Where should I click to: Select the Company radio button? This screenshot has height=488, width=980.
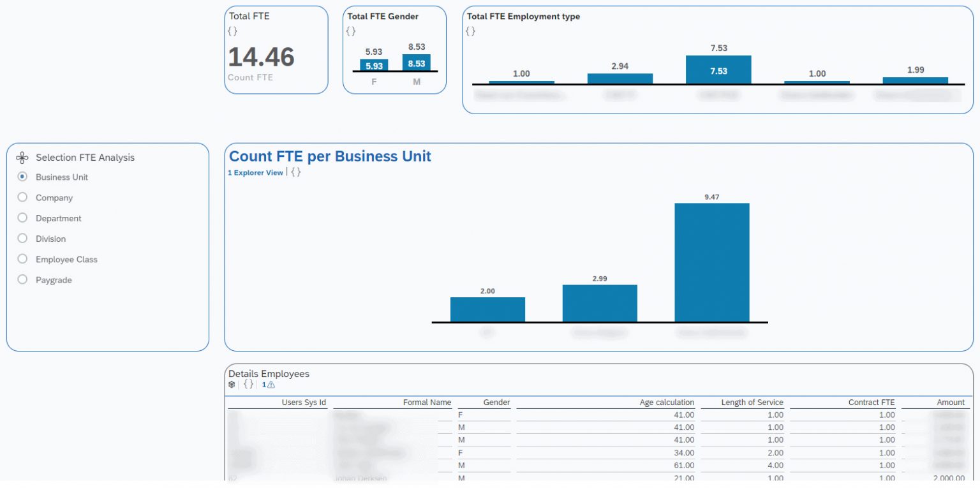point(22,198)
